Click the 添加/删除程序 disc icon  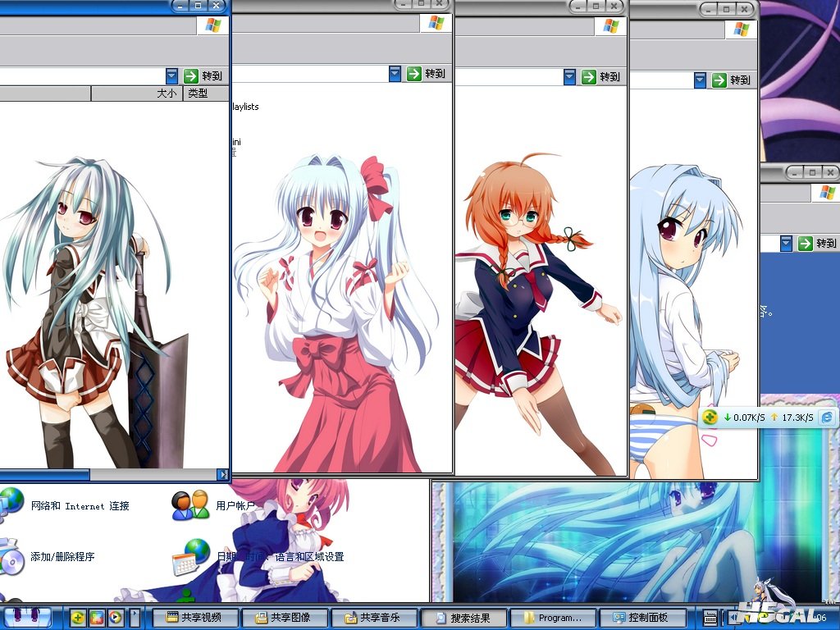tap(11, 557)
